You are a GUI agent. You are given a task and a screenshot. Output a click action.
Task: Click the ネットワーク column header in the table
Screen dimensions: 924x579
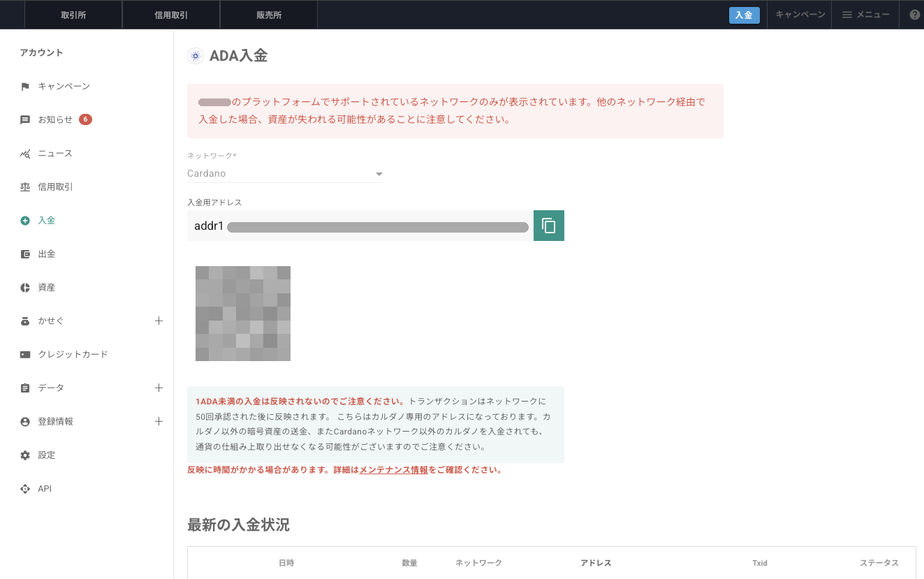click(x=479, y=563)
